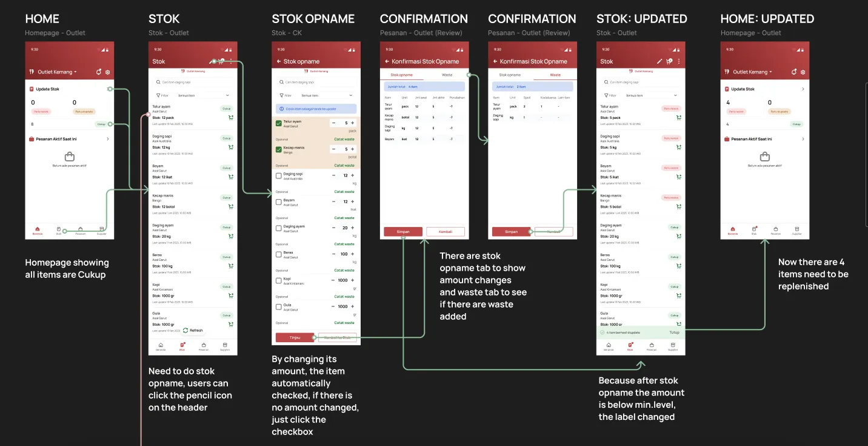Go back from the Waste-tab Konfirmasi Stok Opname screen
The height and width of the screenshot is (446, 868).
[495, 61]
